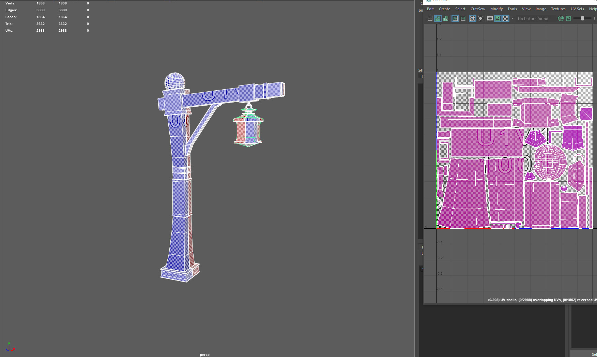Open the "No texture found" texture selector
This screenshot has height=364, width=597.
[533, 19]
